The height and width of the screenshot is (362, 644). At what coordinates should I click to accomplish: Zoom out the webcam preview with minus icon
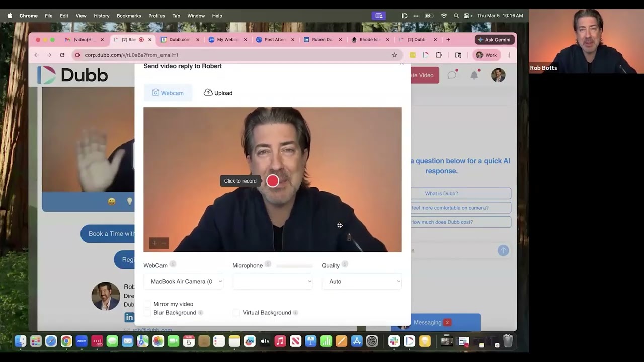click(163, 243)
